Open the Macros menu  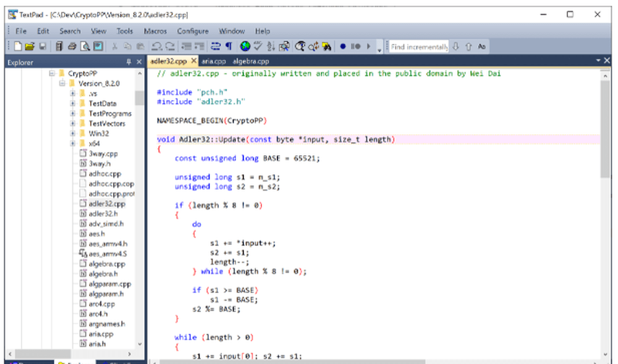[155, 31]
